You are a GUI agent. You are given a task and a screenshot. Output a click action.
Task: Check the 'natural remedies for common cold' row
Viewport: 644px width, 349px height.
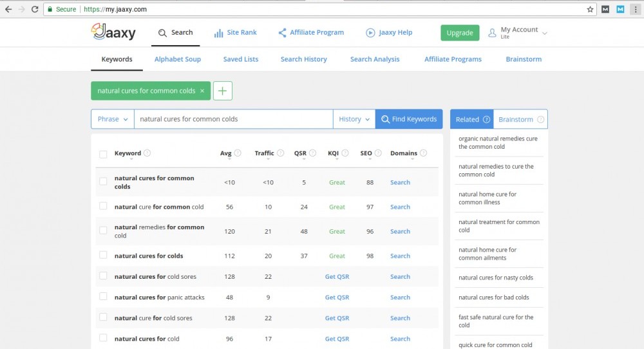(103, 230)
